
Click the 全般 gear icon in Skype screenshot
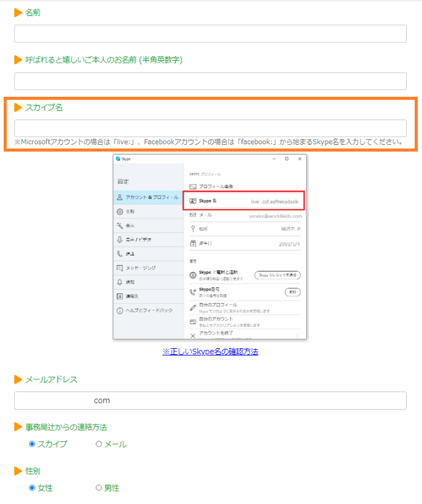119,211
